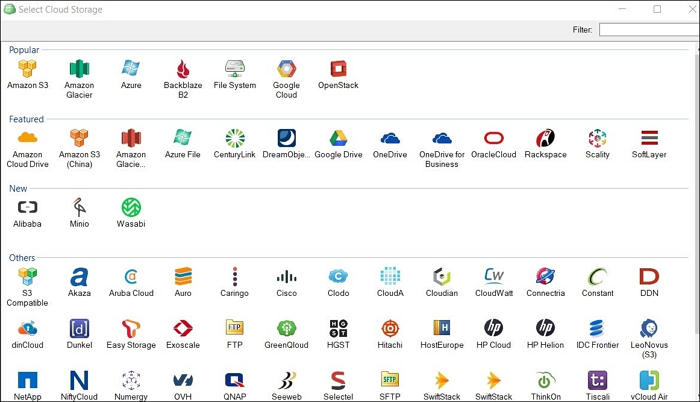The width and height of the screenshot is (700, 402).
Task: Choose the SoftLayer icon
Action: pyautogui.click(x=649, y=143)
